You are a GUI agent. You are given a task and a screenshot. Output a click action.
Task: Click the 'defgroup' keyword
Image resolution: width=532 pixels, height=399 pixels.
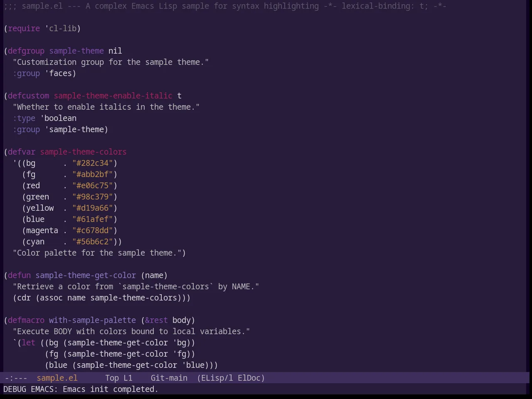click(26, 51)
